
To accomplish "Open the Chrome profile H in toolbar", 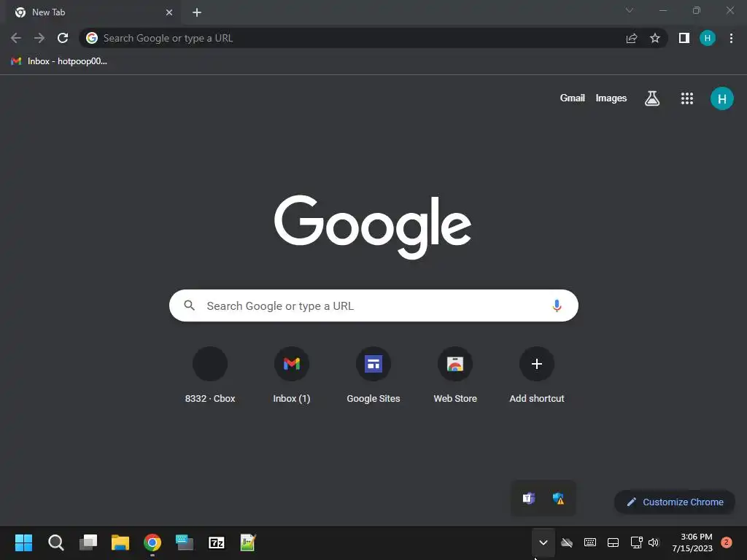I will [x=708, y=38].
